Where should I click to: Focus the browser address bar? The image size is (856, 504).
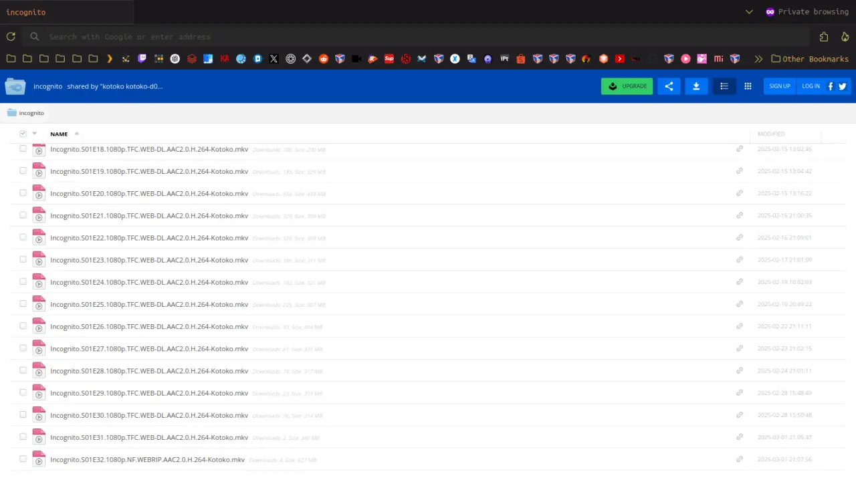coord(415,37)
